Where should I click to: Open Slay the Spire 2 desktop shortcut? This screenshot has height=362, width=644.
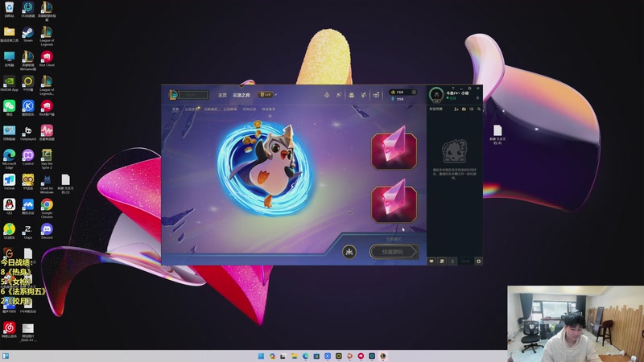tap(47, 158)
